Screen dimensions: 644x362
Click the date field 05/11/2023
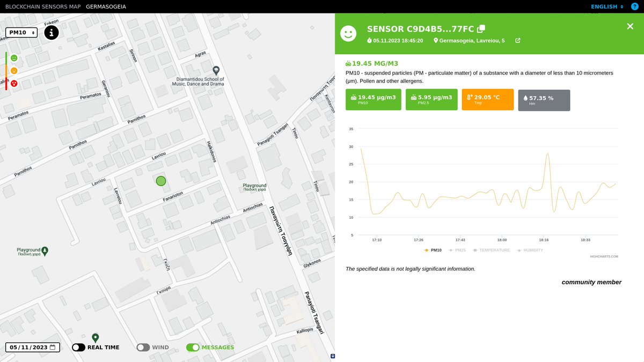point(33,348)
